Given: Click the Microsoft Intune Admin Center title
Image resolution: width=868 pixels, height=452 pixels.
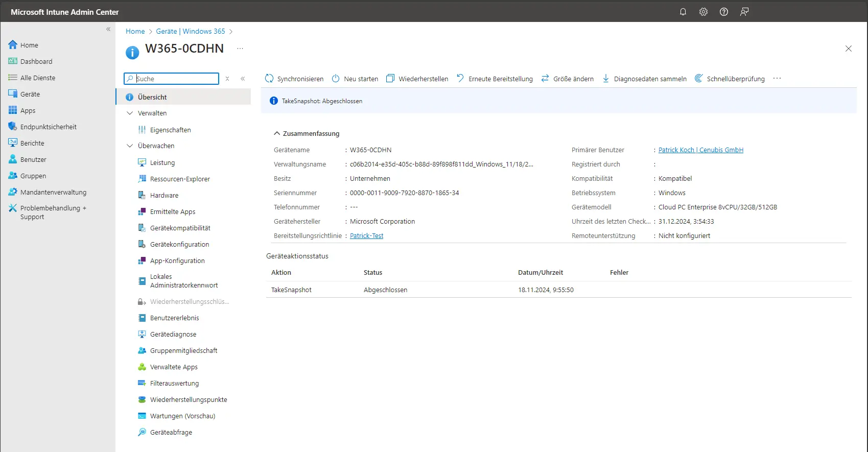Looking at the screenshot, I should [x=65, y=12].
